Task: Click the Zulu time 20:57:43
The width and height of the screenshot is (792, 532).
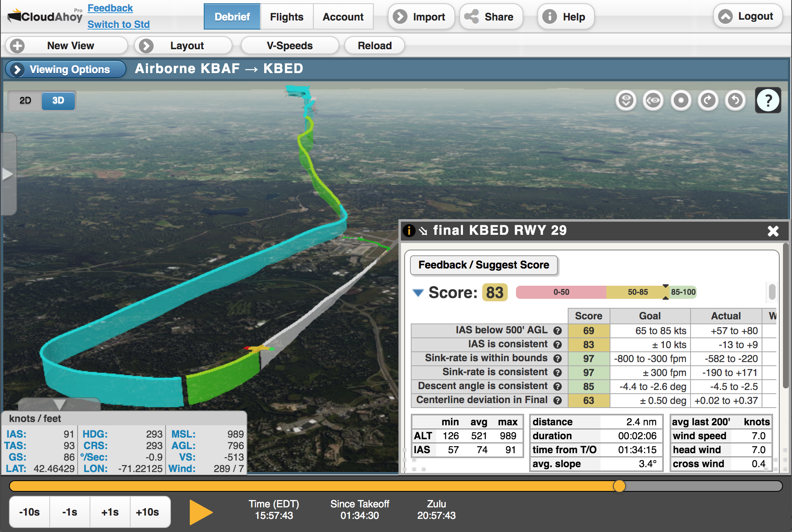Action: (x=436, y=516)
